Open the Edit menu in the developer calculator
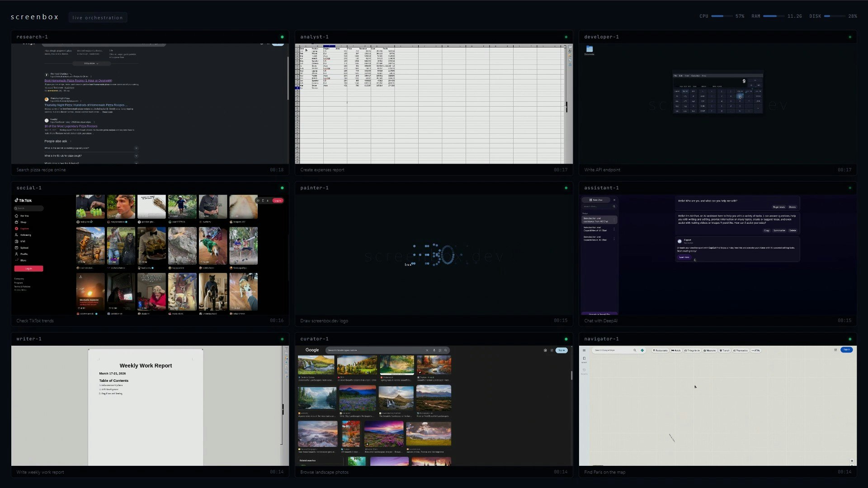868x488 pixels. click(x=680, y=76)
